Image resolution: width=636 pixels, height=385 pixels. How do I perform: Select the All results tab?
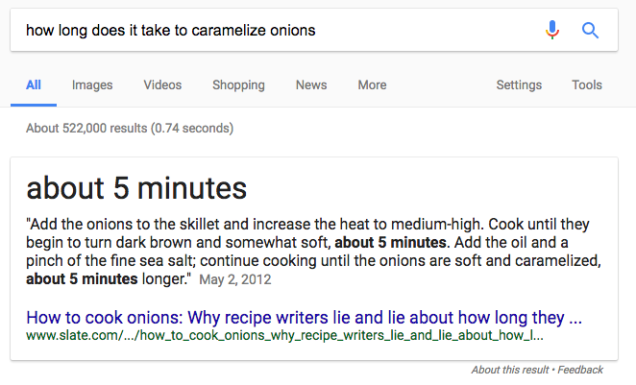click(33, 85)
